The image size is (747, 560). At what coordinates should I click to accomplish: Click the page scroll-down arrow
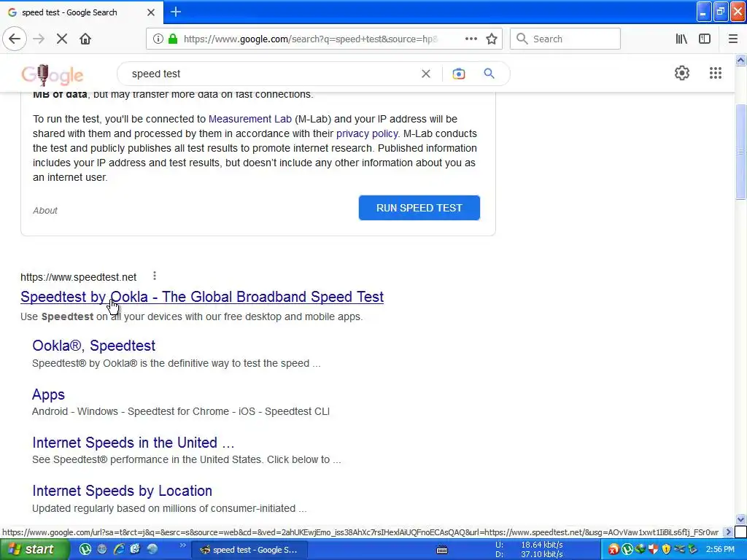(x=740, y=519)
